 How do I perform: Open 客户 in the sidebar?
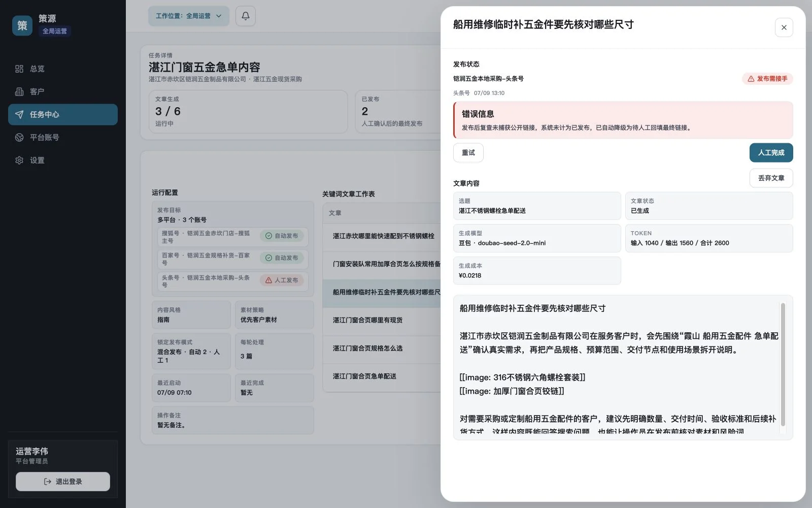point(63,91)
